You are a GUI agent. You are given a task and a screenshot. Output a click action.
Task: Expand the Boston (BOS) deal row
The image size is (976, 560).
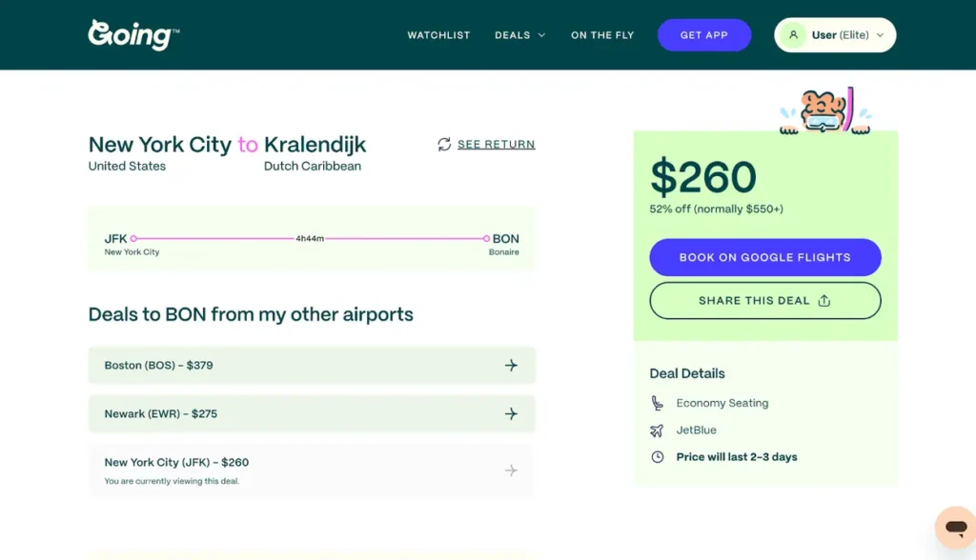coord(312,365)
